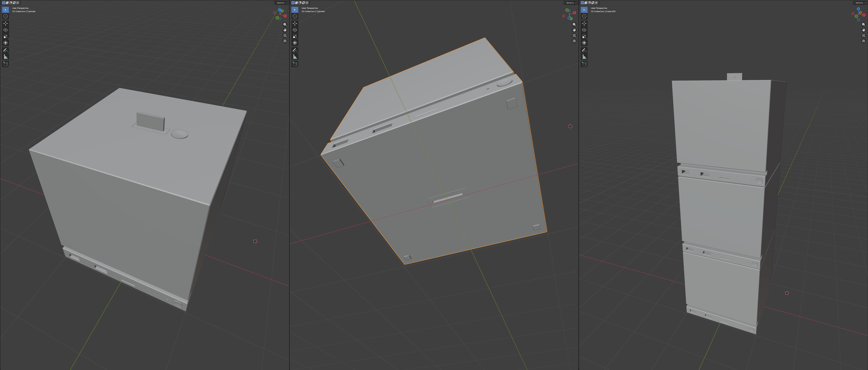The width and height of the screenshot is (868, 370).
Task: Select the Annotate pencil tool in middle viewport
Action: point(295,50)
